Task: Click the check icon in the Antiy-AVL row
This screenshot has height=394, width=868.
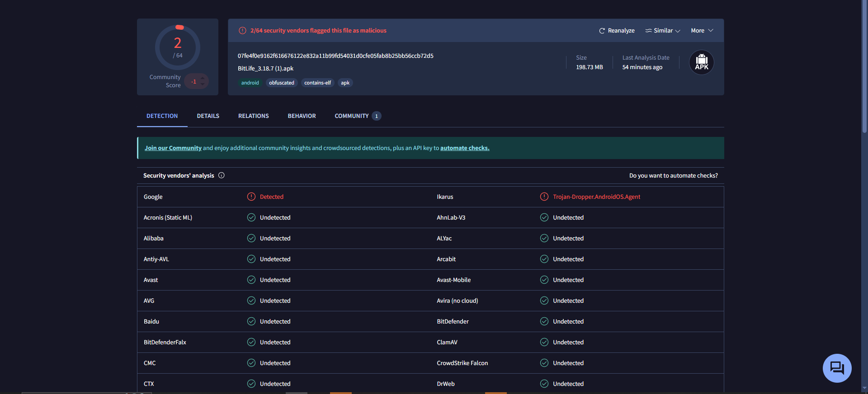Action: point(251,259)
